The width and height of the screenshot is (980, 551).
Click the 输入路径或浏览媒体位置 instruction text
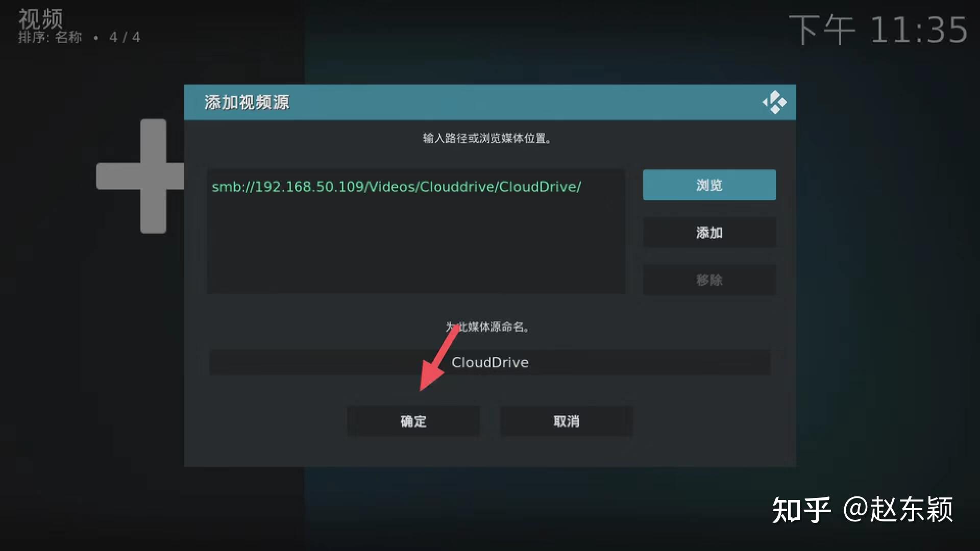(487, 138)
